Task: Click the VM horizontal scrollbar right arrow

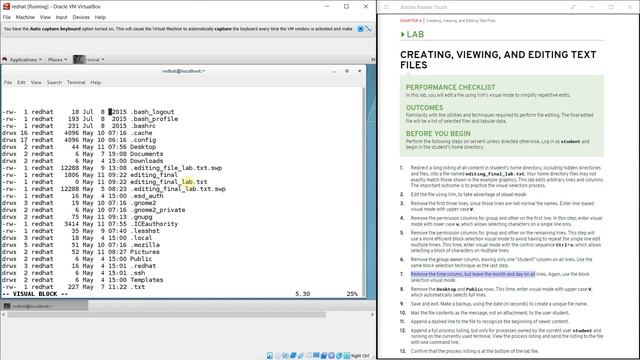Action: click(372, 315)
